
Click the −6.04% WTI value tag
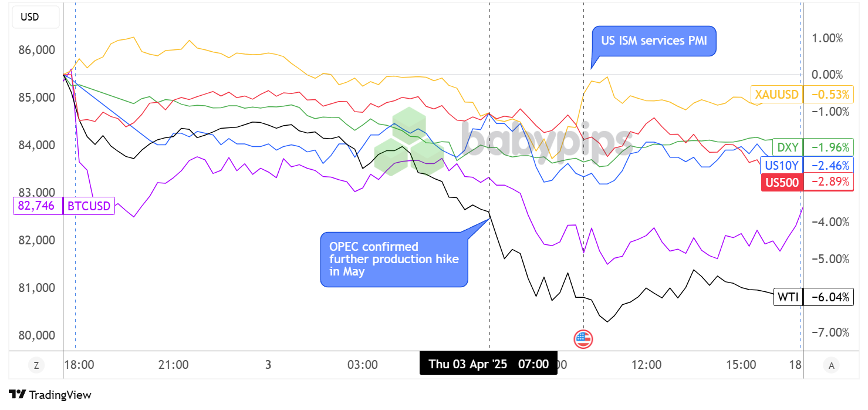click(x=827, y=297)
